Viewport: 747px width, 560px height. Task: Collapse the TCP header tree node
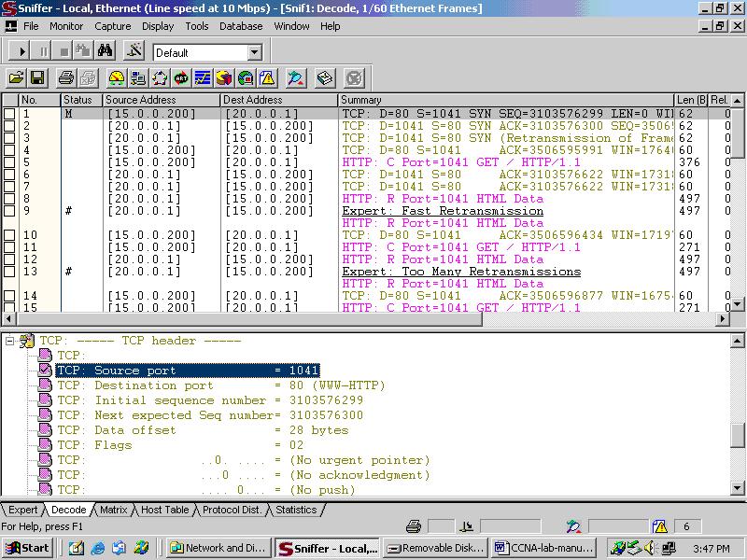pyautogui.click(x=9, y=341)
